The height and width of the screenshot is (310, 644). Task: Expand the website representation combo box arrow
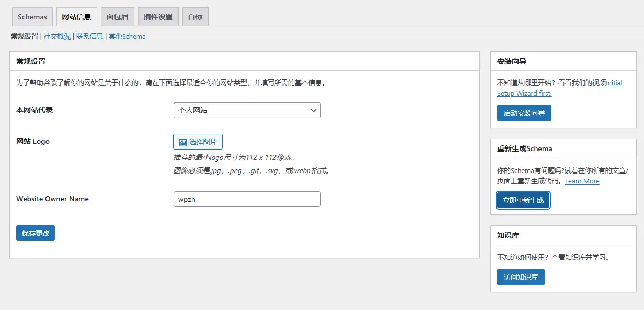coord(314,110)
